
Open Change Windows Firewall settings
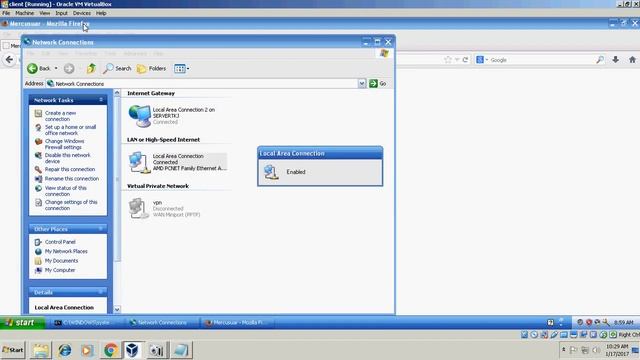point(64,144)
